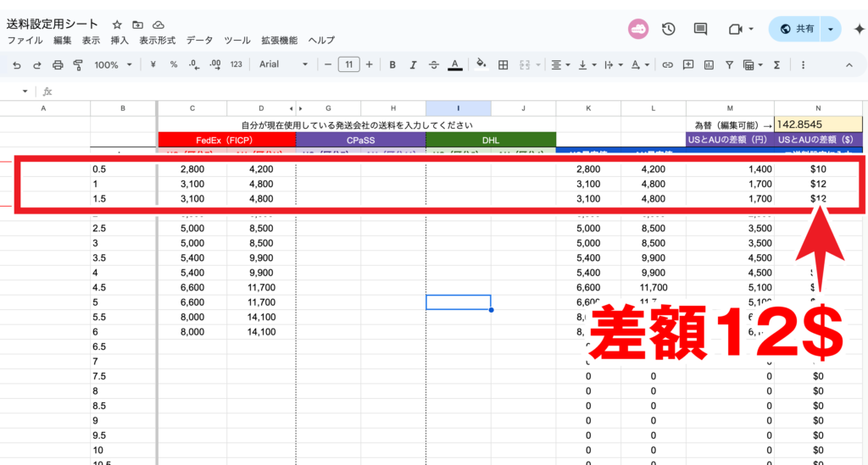Image resolution: width=868 pixels, height=465 pixels.
Task: Open the functions sigma icon
Action: tap(777, 64)
